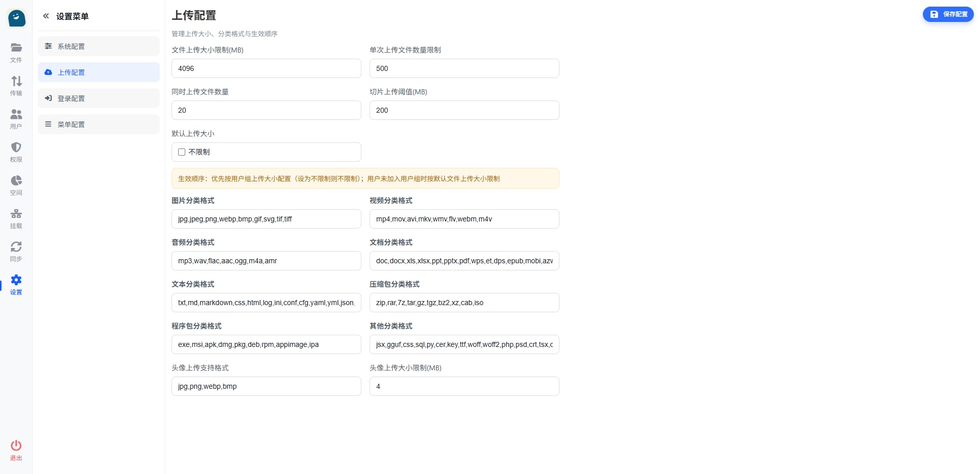The width and height of the screenshot is (980, 474).
Task: Click the 上传配置 menu item
Action: 99,72
